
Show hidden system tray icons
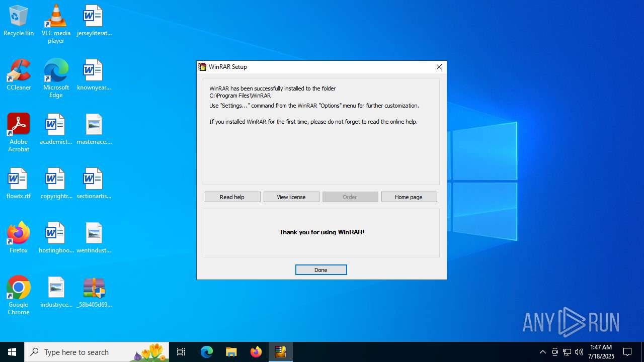click(x=542, y=352)
